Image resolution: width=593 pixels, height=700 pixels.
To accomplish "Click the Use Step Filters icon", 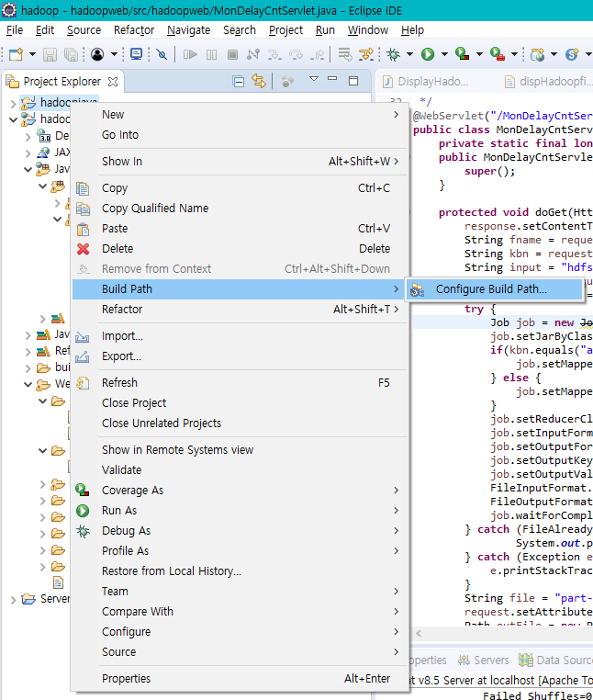I will (366, 54).
